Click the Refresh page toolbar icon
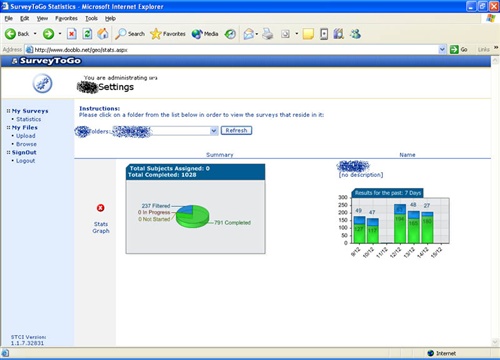Viewport: 500px width, 360px height. click(x=87, y=34)
